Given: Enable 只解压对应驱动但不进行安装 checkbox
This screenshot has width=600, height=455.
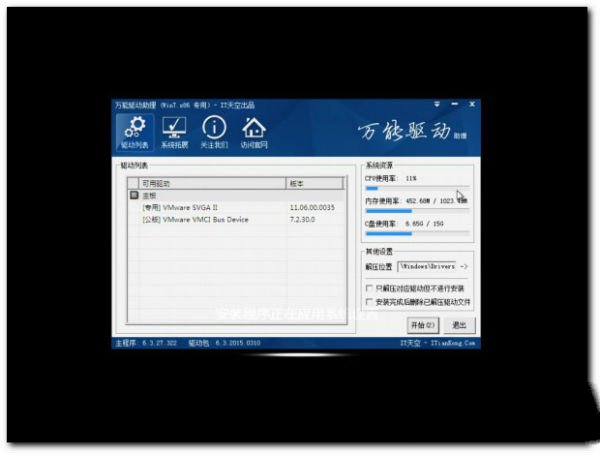Looking at the screenshot, I should (x=370, y=288).
